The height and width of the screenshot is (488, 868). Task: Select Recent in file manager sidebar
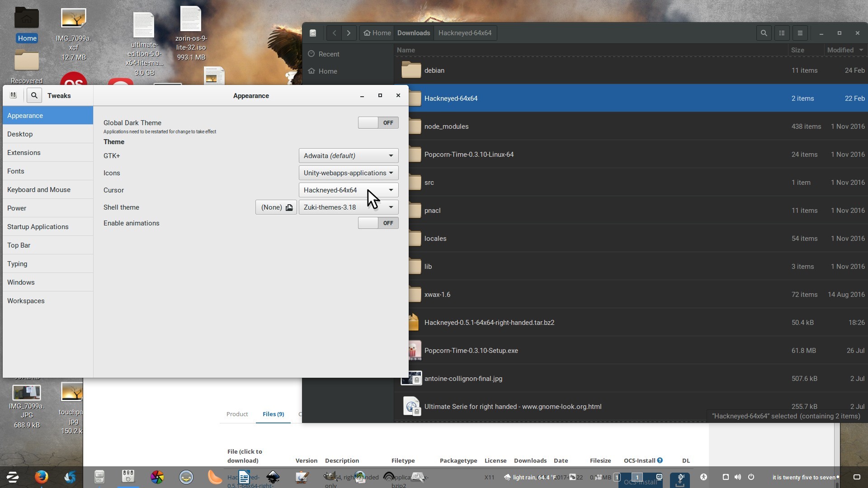[x=329, y=54]
